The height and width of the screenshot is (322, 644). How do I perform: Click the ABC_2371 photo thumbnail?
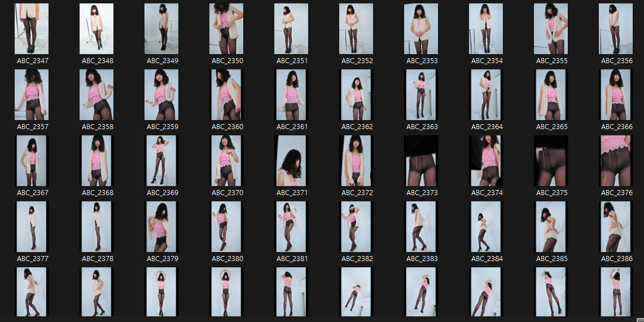point(292,161)
